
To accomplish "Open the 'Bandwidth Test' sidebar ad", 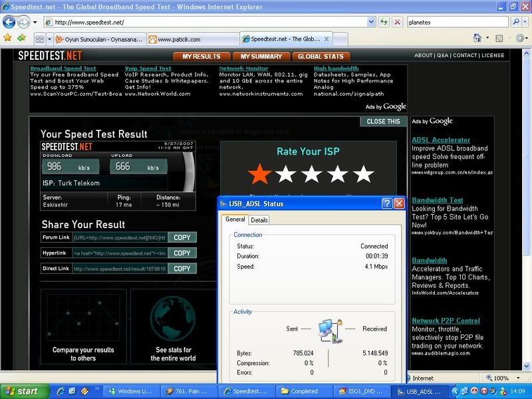I will pos(438,201).
